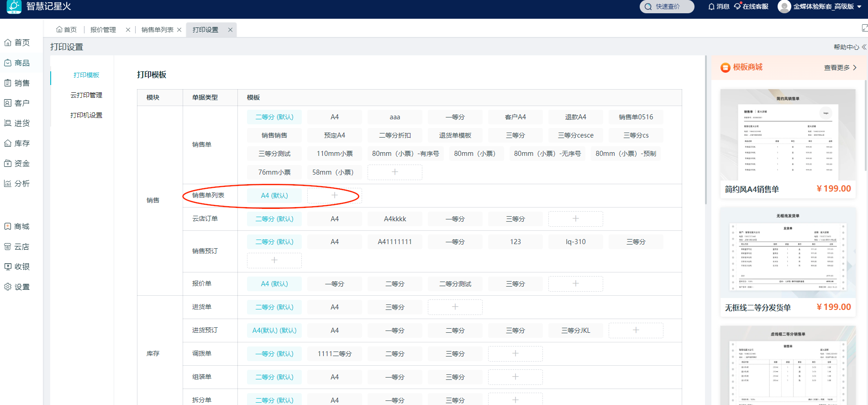Add a new template in 调拨单 row

(x=516, y=353)
